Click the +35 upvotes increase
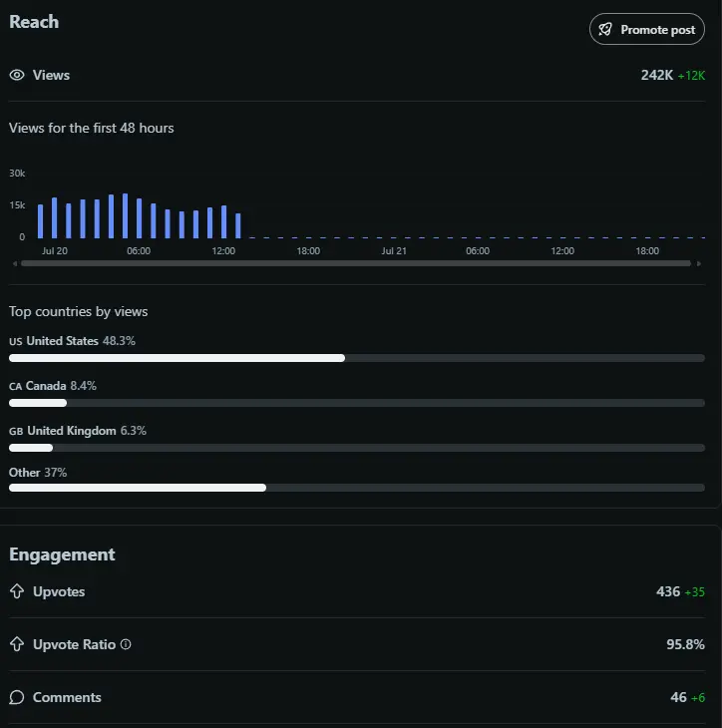 tap(695, 592)
